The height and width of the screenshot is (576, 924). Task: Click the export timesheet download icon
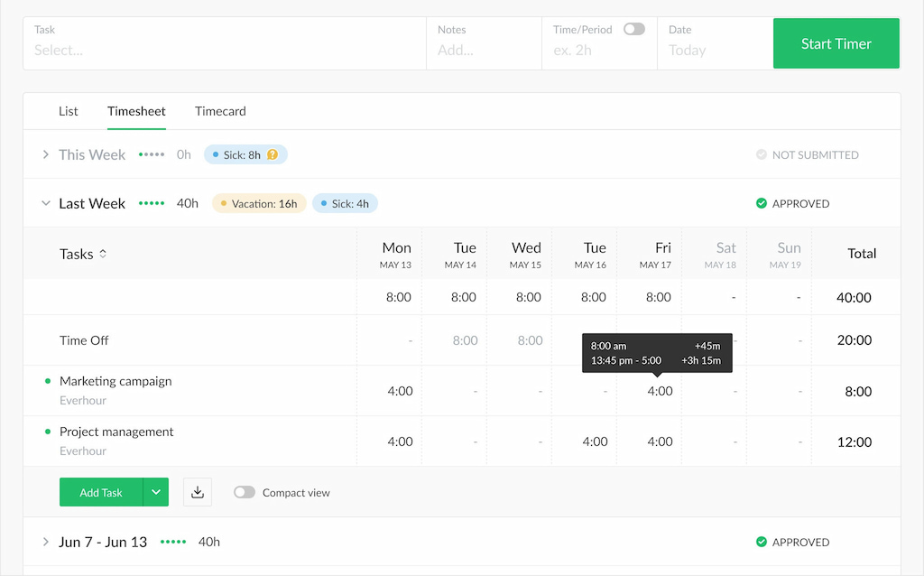[x=198, y=492]
